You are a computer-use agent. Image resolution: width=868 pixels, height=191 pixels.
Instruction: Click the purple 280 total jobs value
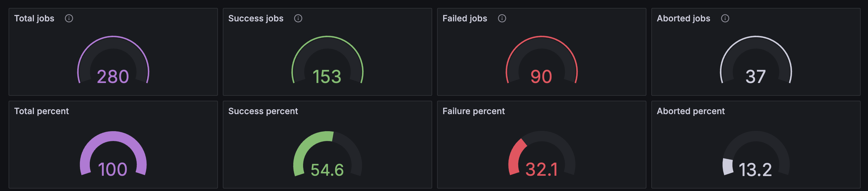(x=113, y=77)
